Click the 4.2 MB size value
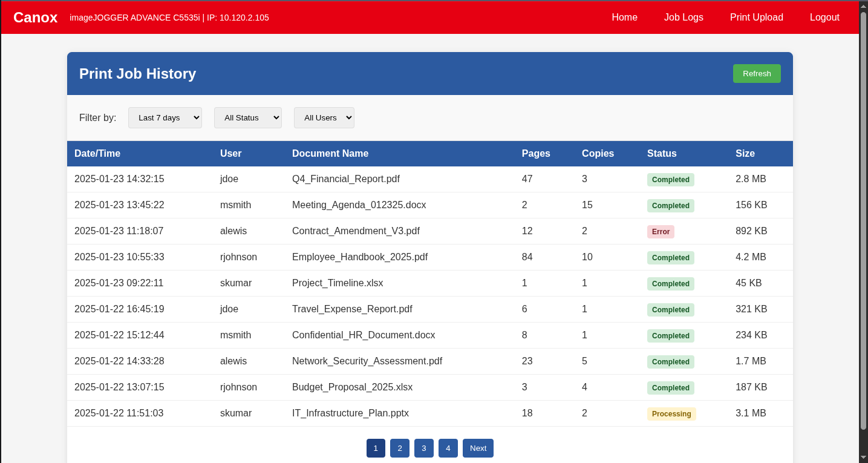Screen dimensions: 868x463 [x=751, y=257]
